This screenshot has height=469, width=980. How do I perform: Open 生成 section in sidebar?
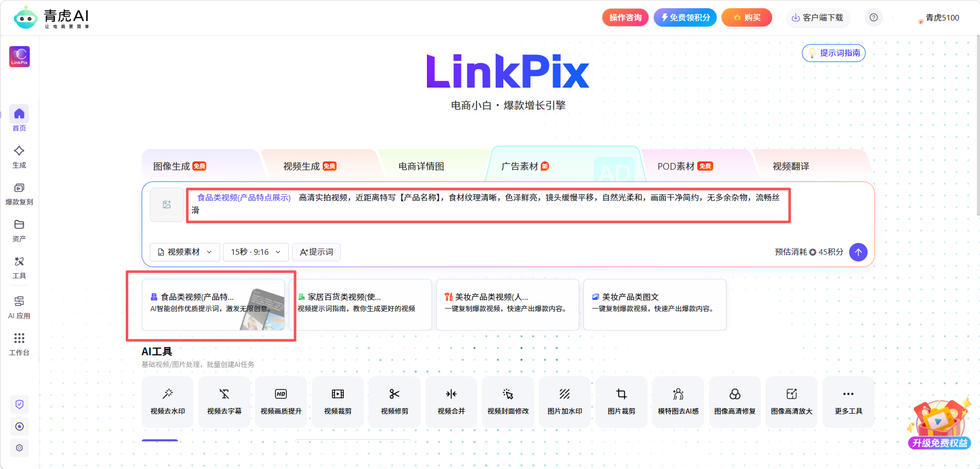point(19,157)
